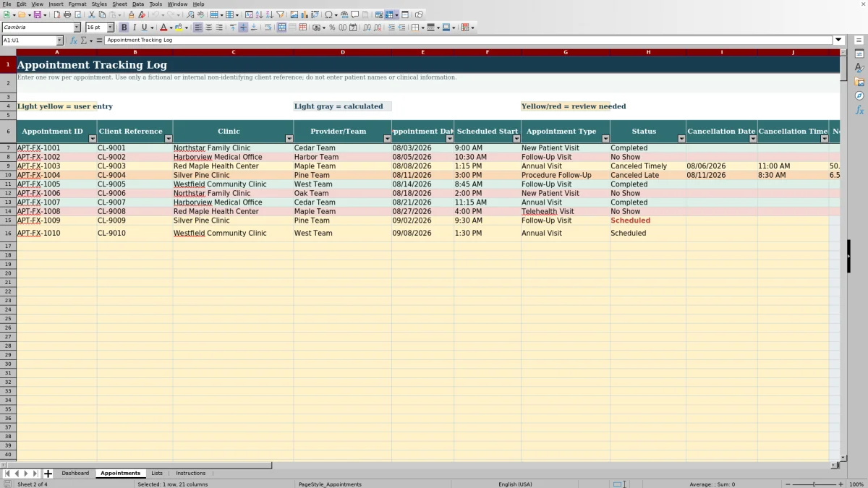The image size is (868, 488).
Task: Click the Copy icon in the toolbar
Action: pyautogui.click(x=102, y=14)
